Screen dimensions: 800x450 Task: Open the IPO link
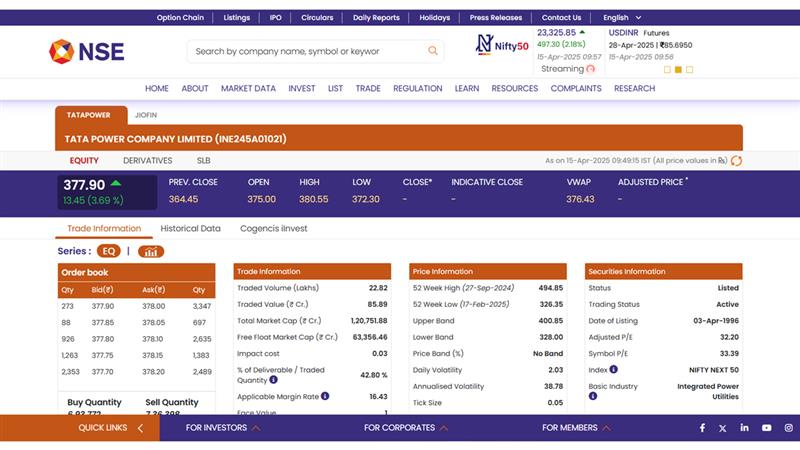tap(276, 17)
